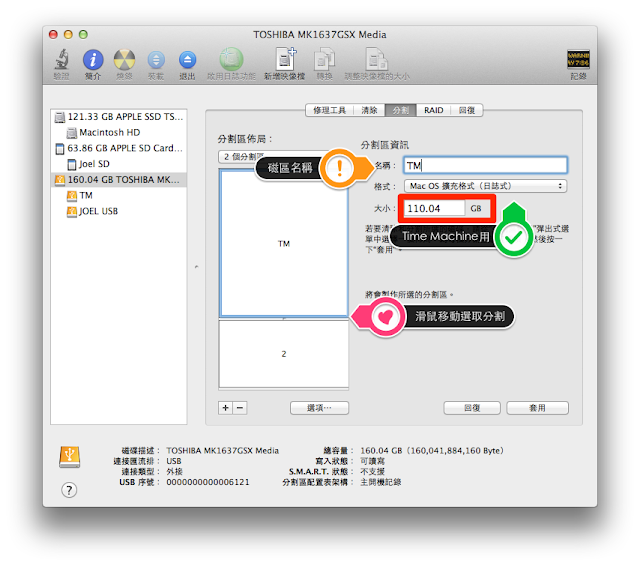
Task: Open the Log icon in toolbar
Action: coord(578,60)
